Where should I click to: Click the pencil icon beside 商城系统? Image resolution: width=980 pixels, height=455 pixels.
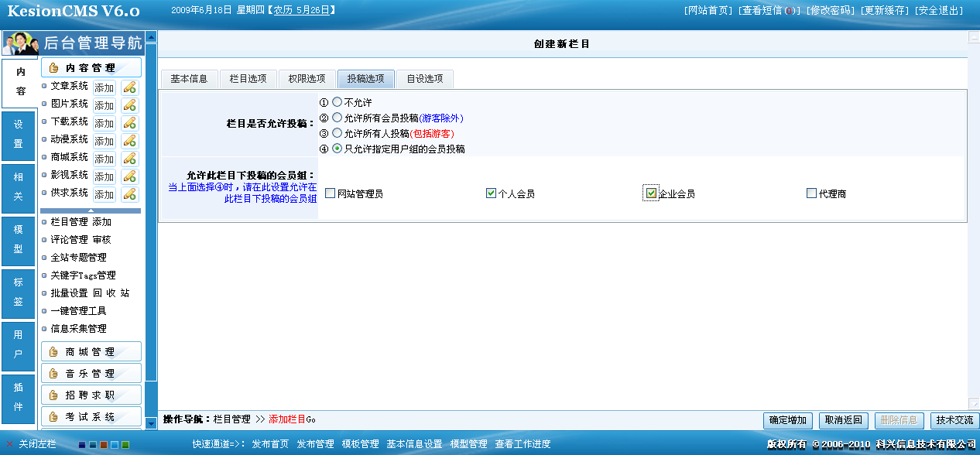[x=129, y=159]
